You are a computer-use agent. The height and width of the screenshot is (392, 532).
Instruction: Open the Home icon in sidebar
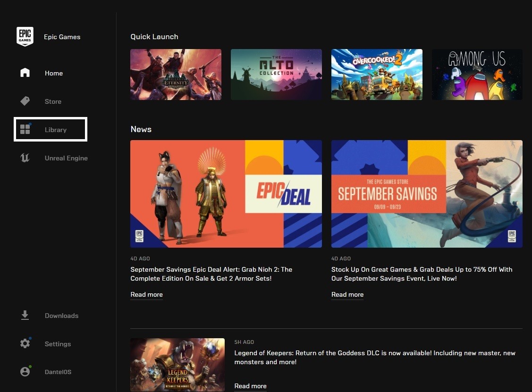click(x=25, y=73)
